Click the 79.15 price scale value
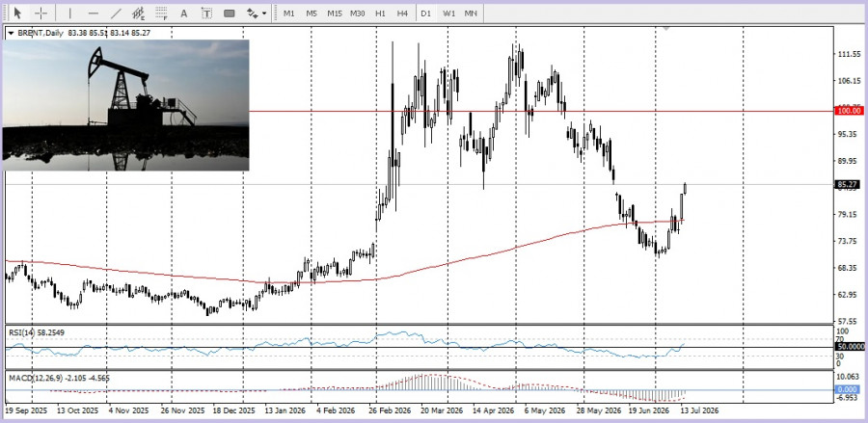 click(847, 215)
